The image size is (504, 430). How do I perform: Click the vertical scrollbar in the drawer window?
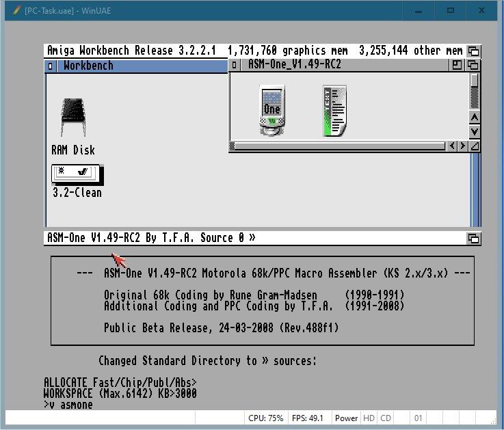coord(475,91)
